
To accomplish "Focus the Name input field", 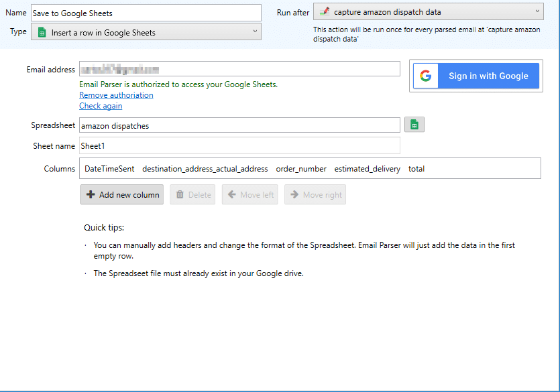I will 146,13.
